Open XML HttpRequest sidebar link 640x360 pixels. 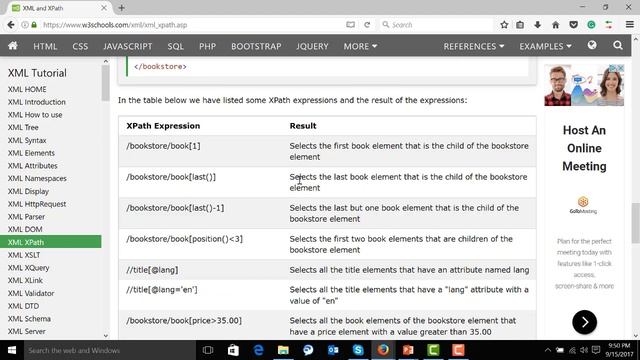(x=37, y=204)
